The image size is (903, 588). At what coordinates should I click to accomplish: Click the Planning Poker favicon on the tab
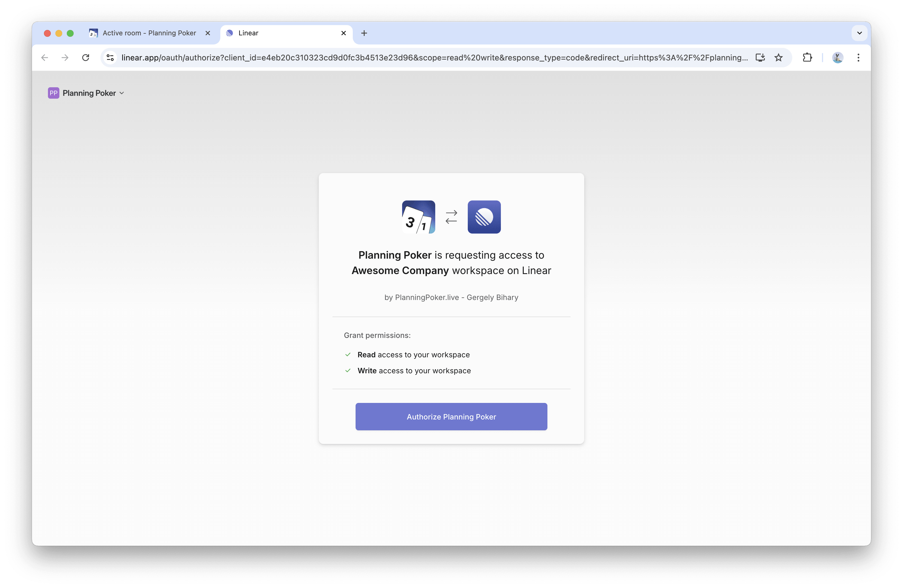(x=93, y=33)
